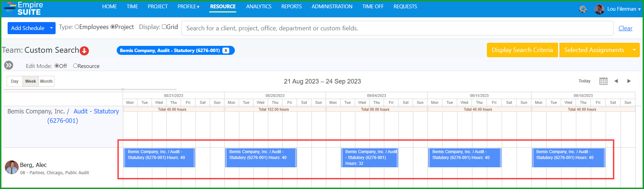Click the Total 88.00 hours bar
Image resolution: width=644 pixels, height=189 pixels.
(x=377, y=109)
